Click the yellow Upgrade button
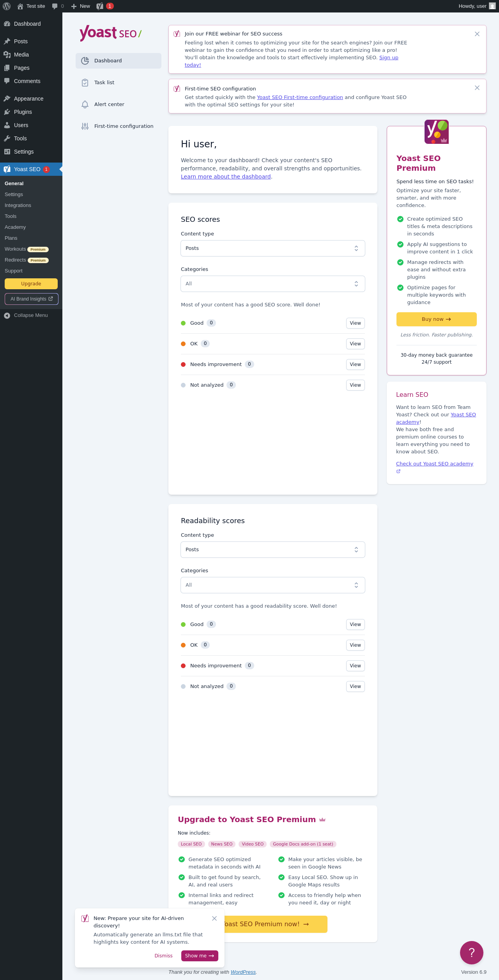499x980 pixels. pos(31,284)
